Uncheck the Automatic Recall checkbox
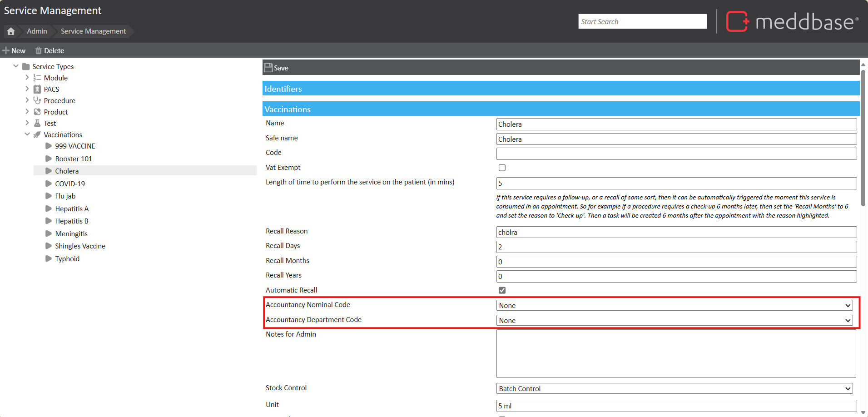Viewport: 868px width, 417px height. 502,290
